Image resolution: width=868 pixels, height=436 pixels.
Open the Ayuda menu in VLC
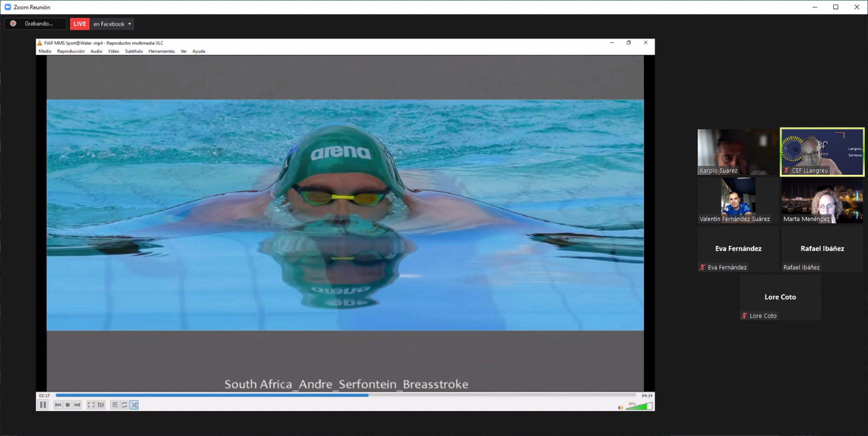tap(199, 51)
